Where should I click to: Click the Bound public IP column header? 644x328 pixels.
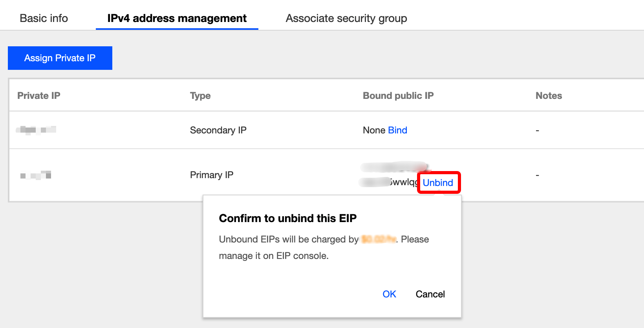pos(398,96)
